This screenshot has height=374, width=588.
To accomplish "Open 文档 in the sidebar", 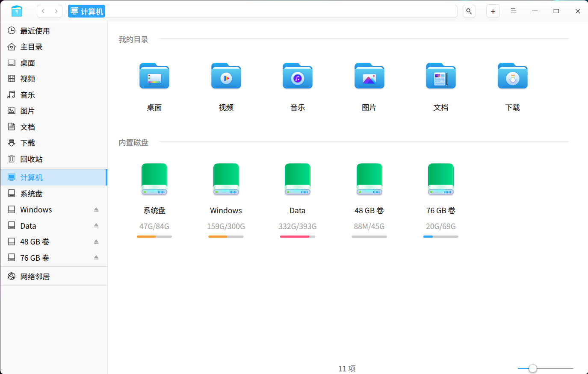I will click(53, 127).
